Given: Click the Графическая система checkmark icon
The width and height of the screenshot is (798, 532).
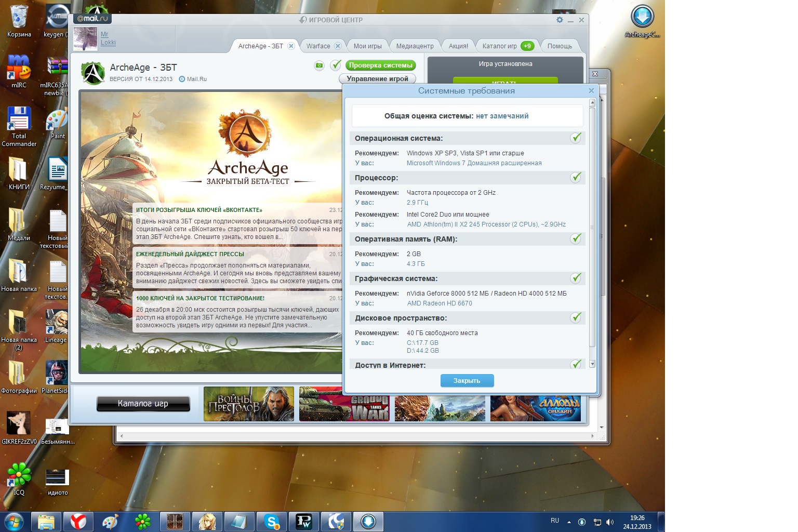Looking at the screenshot, I should [x=576, y=278].
